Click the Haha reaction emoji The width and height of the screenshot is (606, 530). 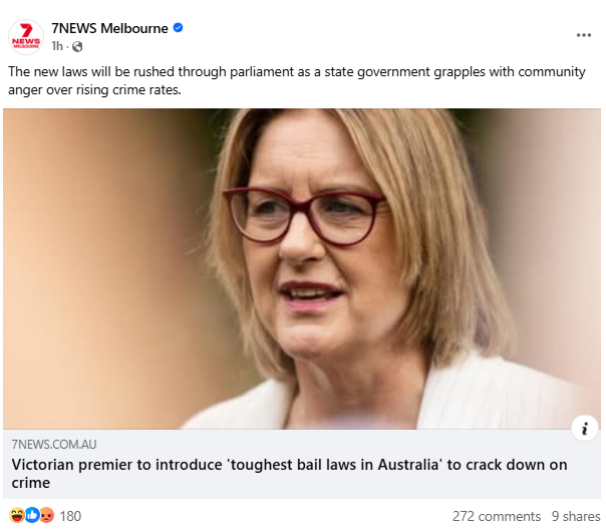[17, 515]
